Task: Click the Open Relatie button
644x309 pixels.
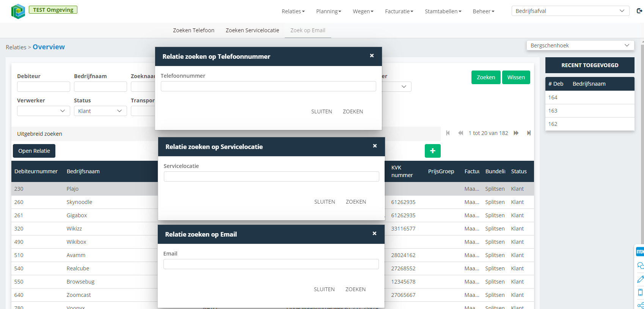Action: pos(34,151)
